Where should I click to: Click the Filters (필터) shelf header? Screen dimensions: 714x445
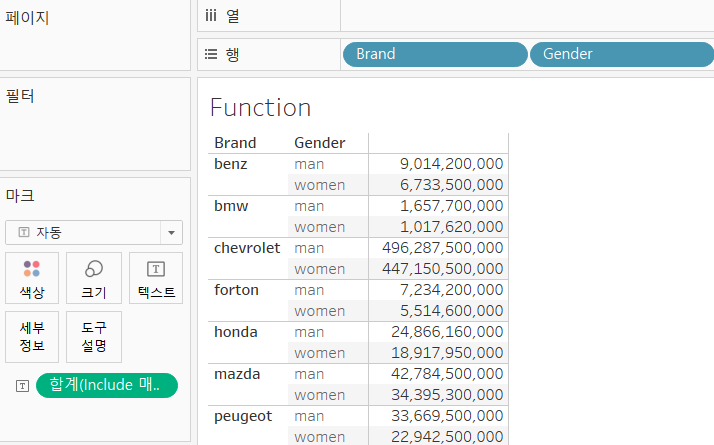click(20, 96)
